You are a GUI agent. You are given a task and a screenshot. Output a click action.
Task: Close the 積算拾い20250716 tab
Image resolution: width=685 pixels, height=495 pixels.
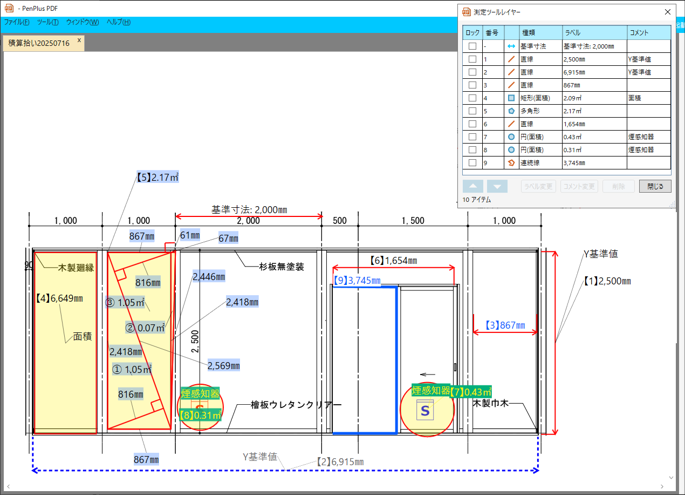(x=79, y=40)
